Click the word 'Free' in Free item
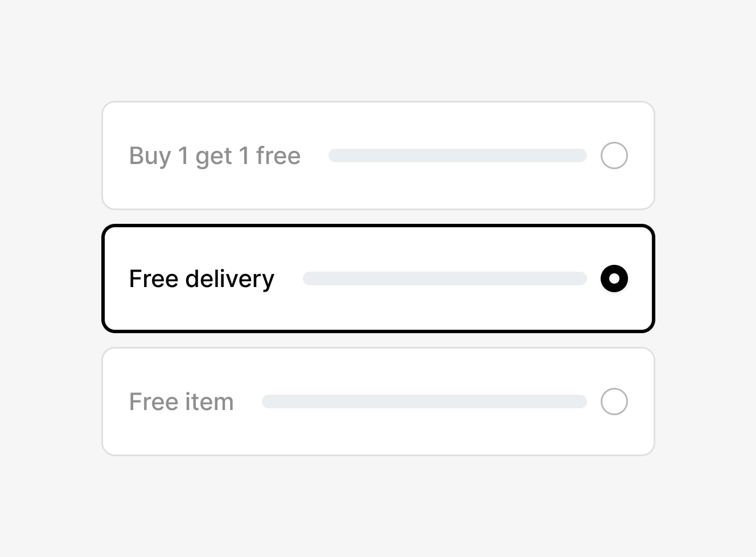 (x=154, y=402)
